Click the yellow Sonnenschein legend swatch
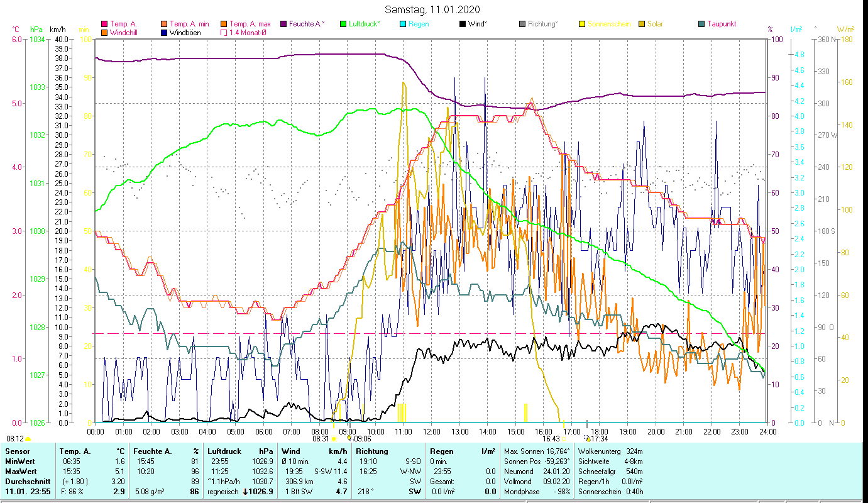The width and height of the screenshot is (868, 503). tap(582, 25)
